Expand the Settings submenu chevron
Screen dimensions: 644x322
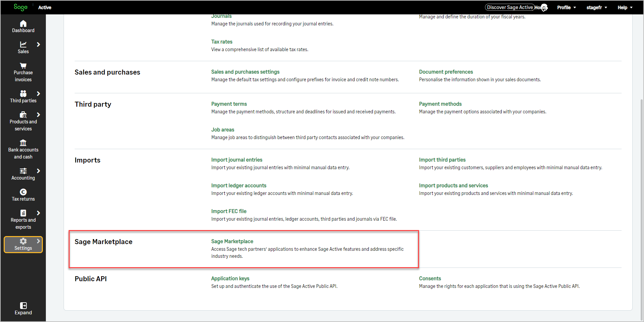[38, 241]
